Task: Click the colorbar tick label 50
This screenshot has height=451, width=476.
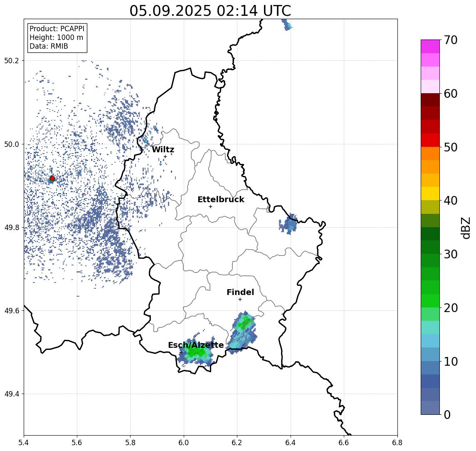Action: [451, 147]
